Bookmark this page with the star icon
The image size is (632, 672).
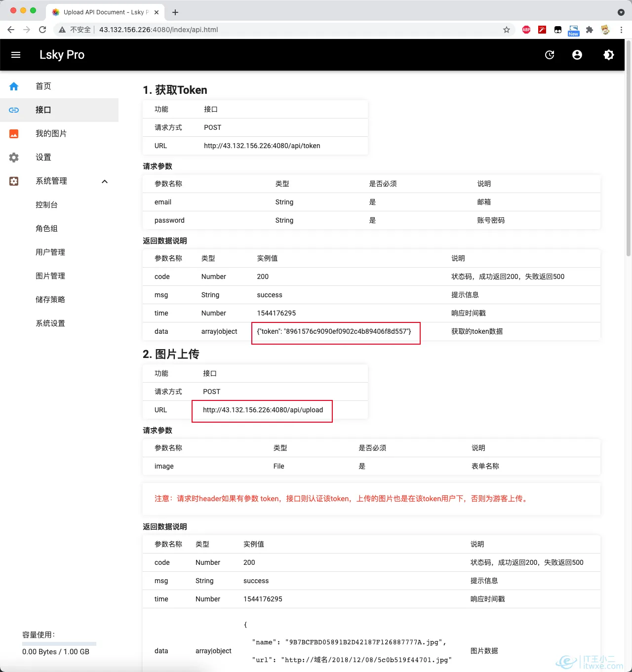tap(507, 30)
